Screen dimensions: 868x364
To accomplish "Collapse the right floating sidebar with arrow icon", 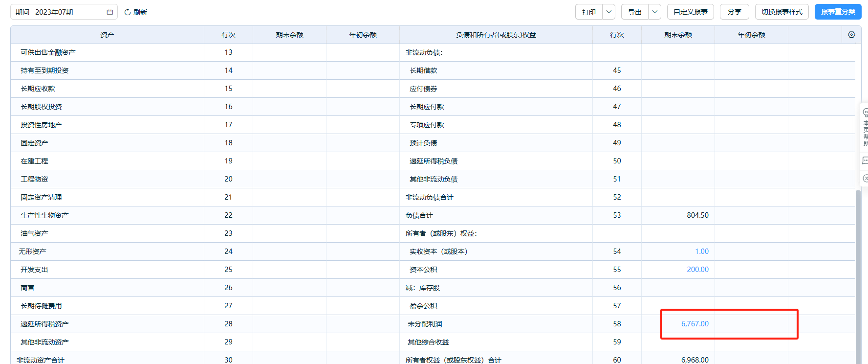I will click(865, 179).
